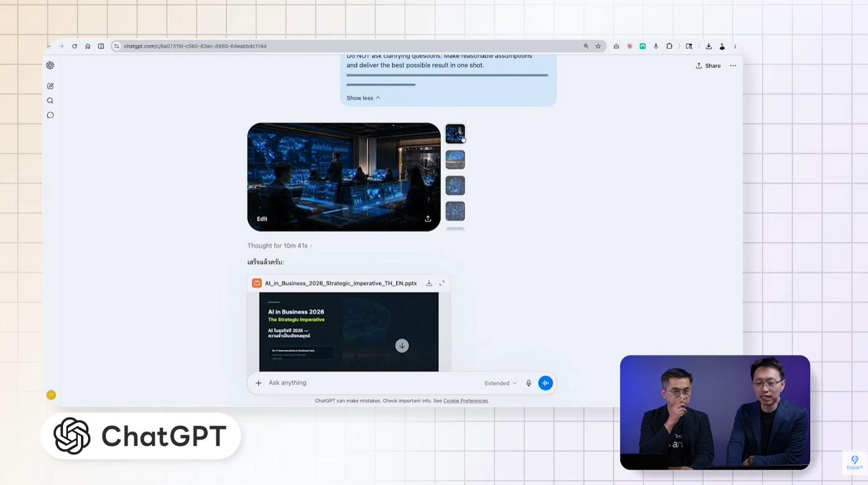Go forward with the browser forward arrow
Screen dimensions: 868x485
pyautogui.click(x=61, y=46)
